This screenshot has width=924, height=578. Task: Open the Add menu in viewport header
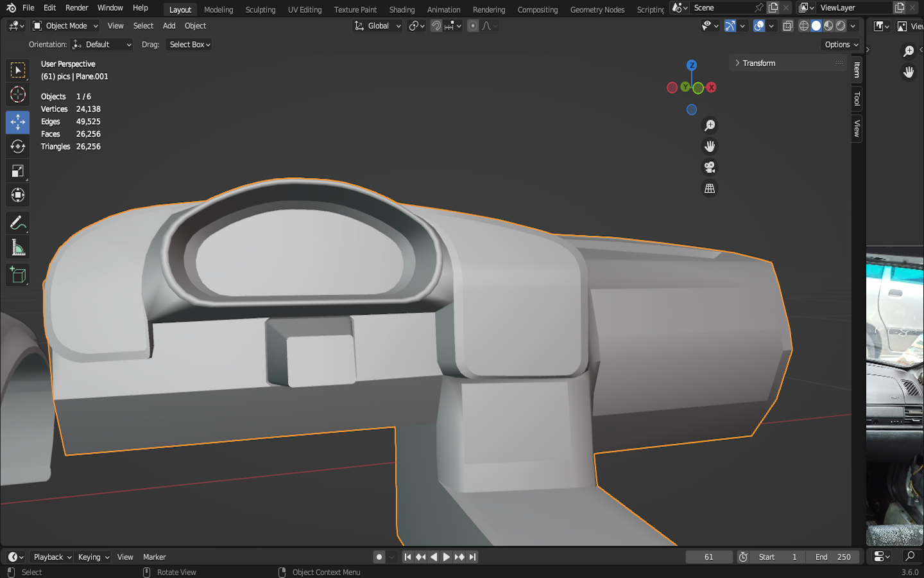(x=169, y=26)
